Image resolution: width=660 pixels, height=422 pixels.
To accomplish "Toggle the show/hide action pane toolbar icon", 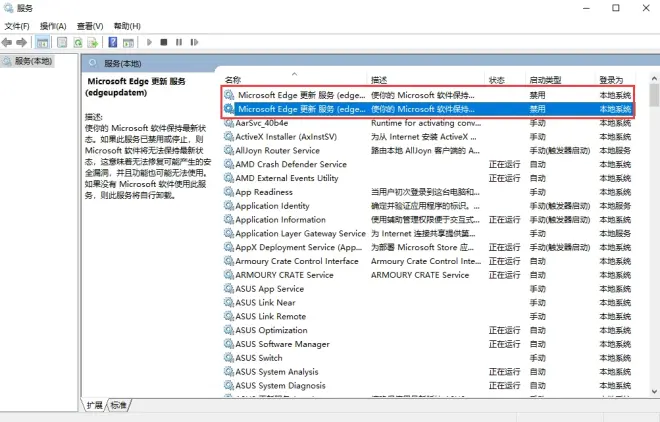I will 128,42.
